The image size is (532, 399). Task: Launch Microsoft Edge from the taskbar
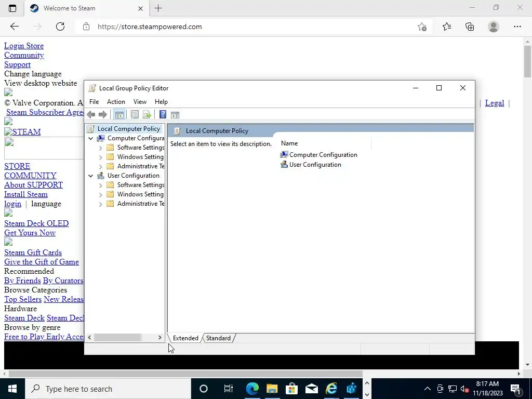252,389
